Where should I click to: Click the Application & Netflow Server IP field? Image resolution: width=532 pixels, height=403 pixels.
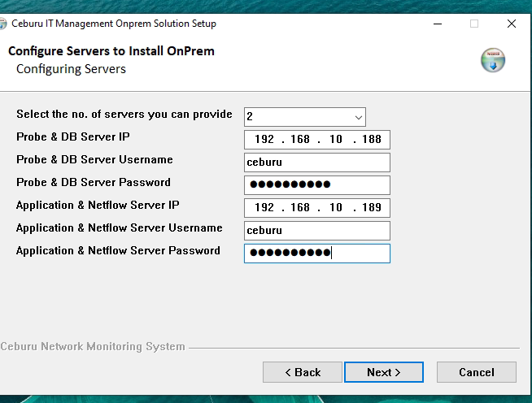click(x=317, y=208)
